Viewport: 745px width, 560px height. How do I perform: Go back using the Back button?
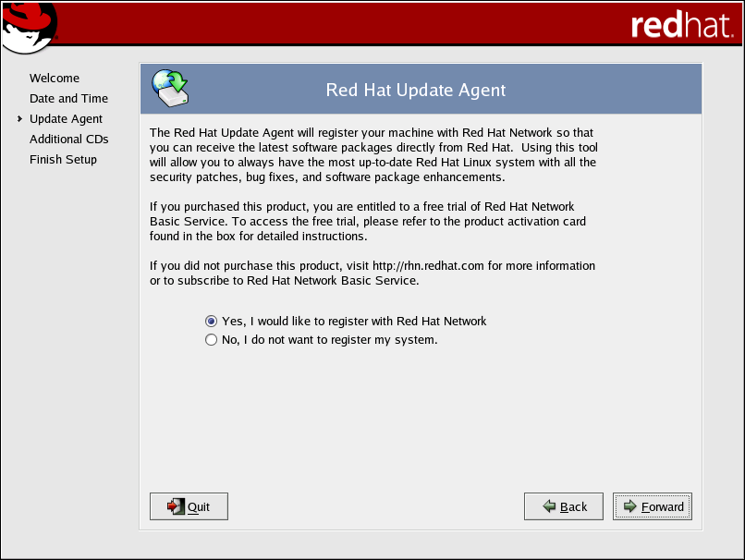564,506
